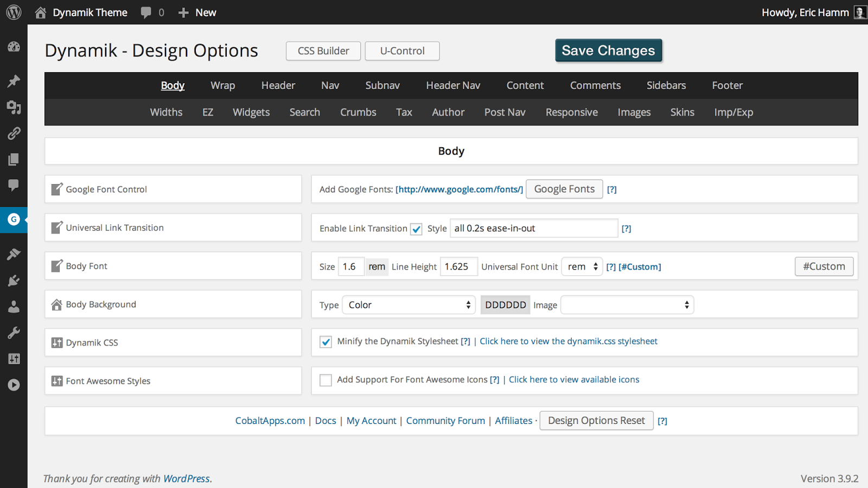Open the Settings sliders sidebar icon
Screen dimensions: 868x488
pos(14,359)
